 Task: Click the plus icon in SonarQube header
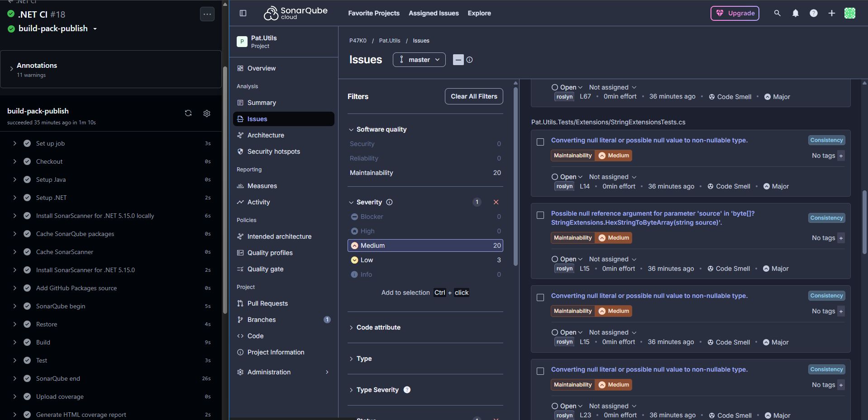[x=831, y=13]
